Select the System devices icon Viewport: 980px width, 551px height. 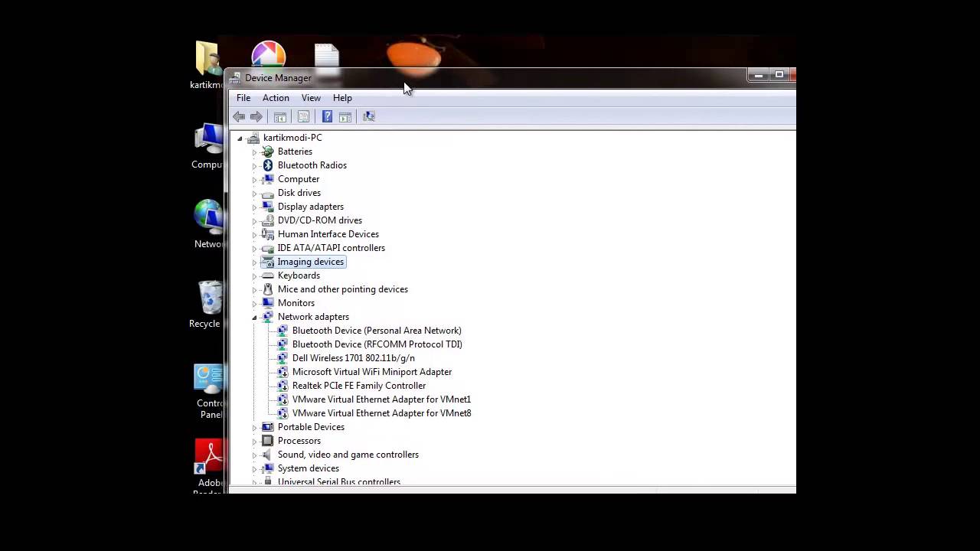click(267, 468)
